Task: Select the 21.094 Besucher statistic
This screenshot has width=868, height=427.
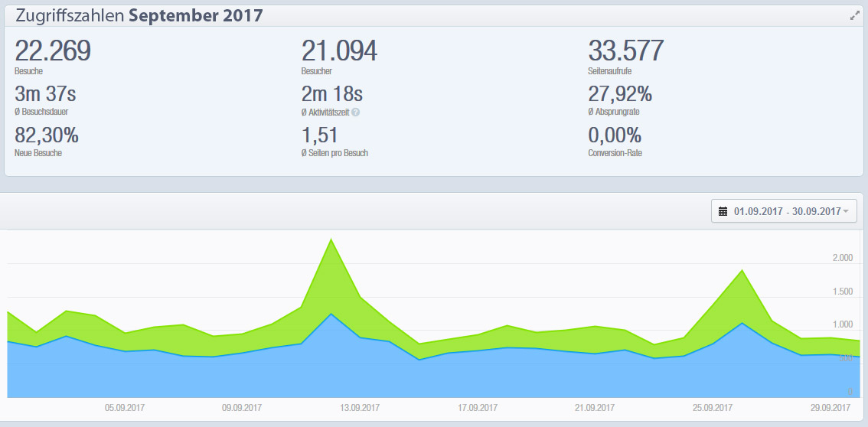Action: [x=339, y=51]
